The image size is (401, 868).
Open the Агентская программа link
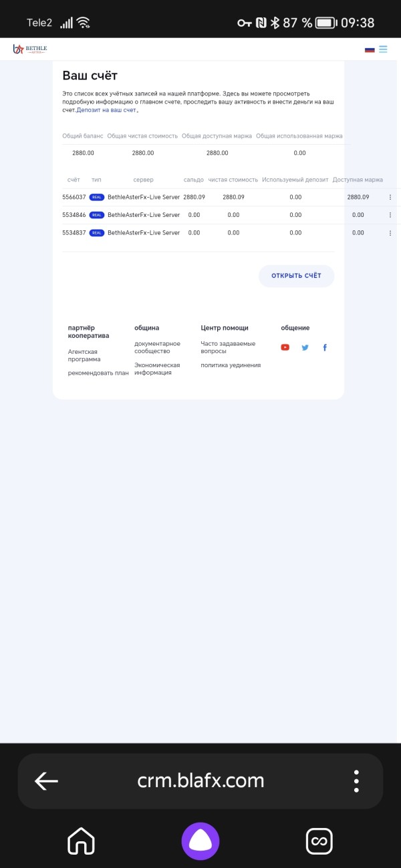pos(84,355)
